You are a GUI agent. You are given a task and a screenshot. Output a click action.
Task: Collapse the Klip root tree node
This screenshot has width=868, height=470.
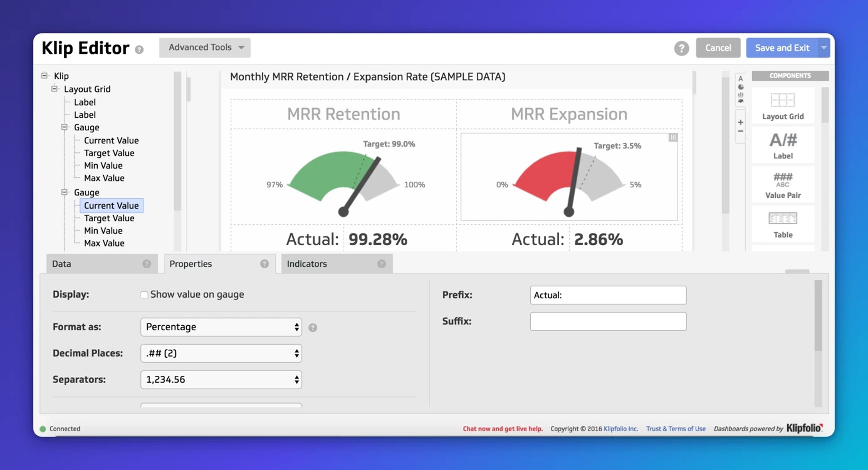click(44, 76)
